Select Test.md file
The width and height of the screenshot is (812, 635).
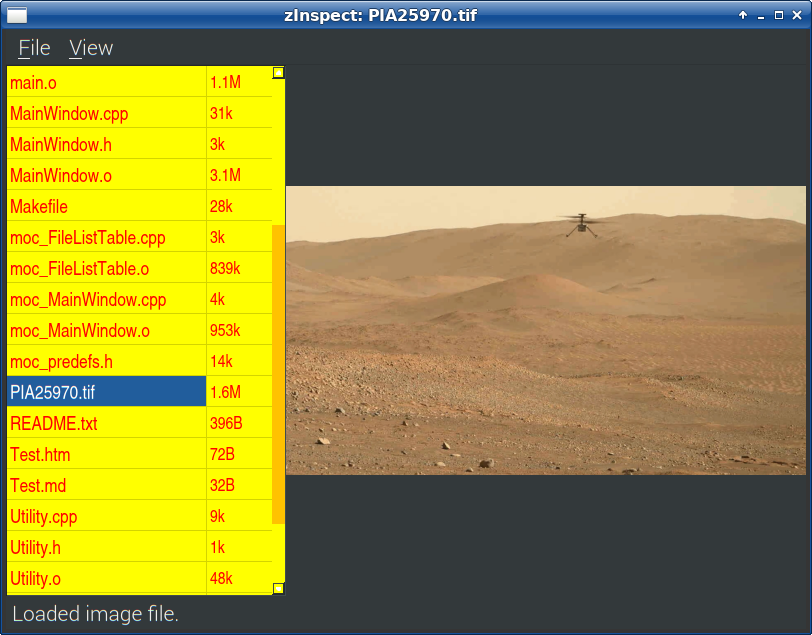107,485
